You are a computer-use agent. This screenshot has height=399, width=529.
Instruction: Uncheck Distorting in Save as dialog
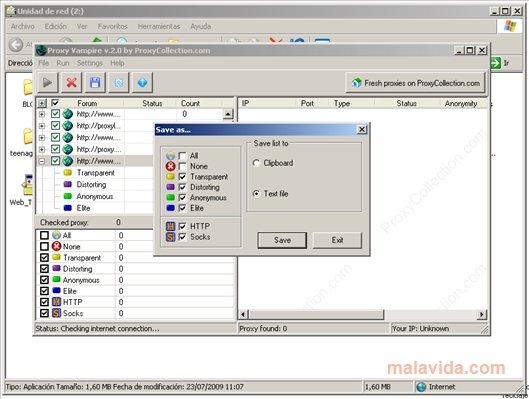pos(183,187)
